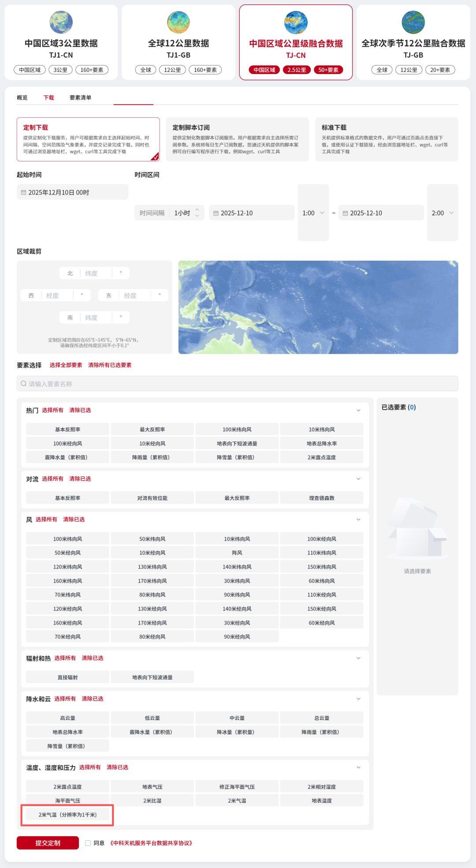476x868 pixels.
Task: Click the 160+要素 tag under TJ1-GB
Action: pos(205,70)
